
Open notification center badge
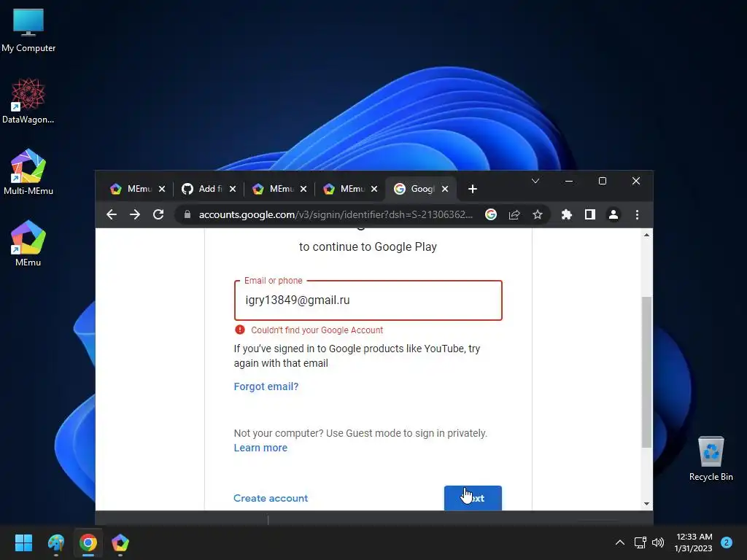tap(727, 542)
